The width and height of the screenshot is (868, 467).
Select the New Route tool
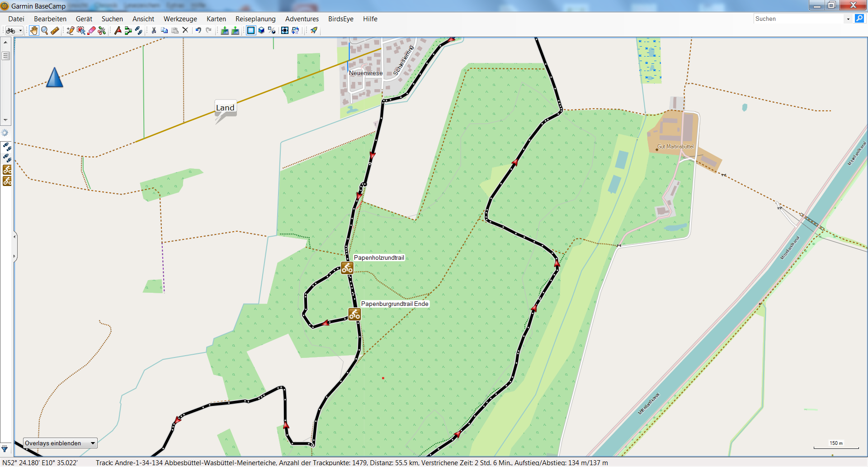click(128, 30)
